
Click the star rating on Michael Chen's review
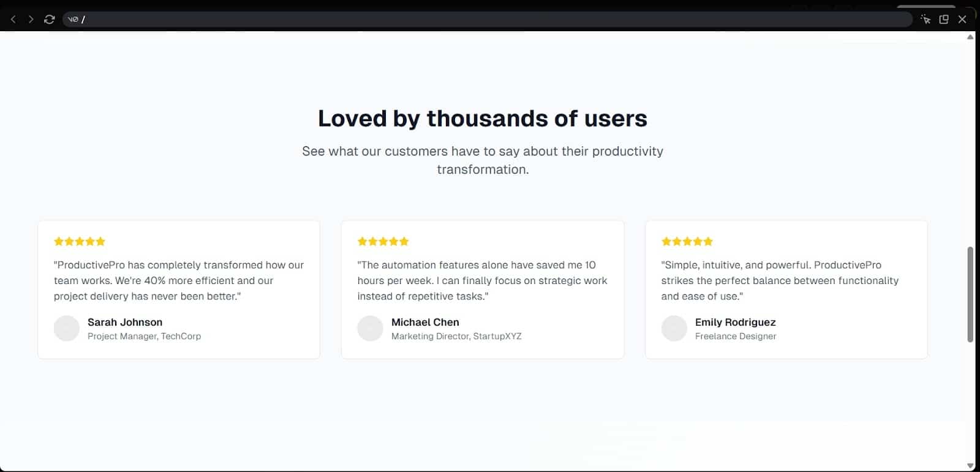383,241
